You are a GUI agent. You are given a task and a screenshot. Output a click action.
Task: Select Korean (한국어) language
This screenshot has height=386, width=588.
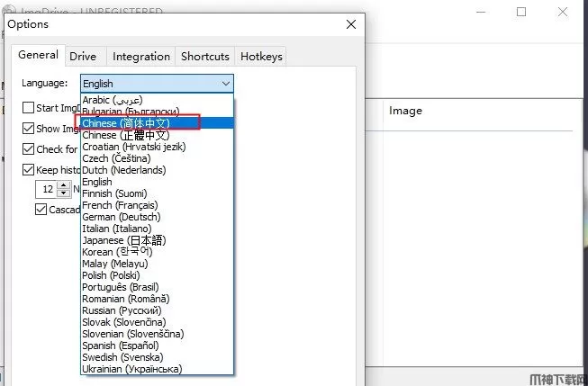coord(157,252)
